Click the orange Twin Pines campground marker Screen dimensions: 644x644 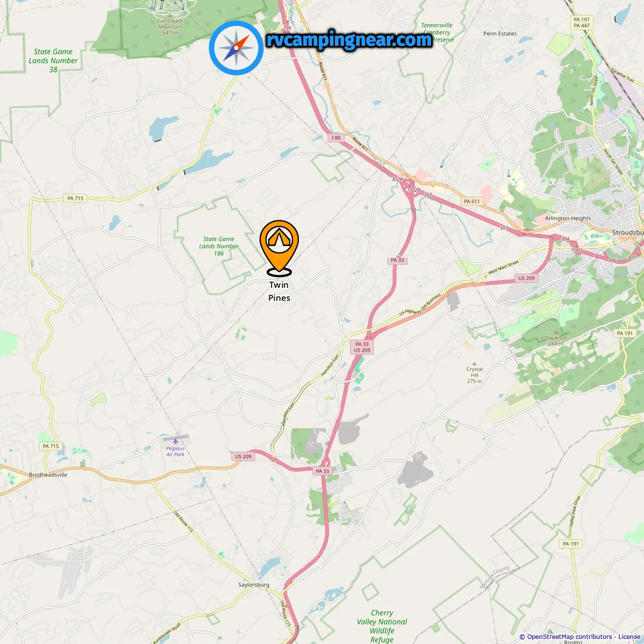(x=279, y=249)
